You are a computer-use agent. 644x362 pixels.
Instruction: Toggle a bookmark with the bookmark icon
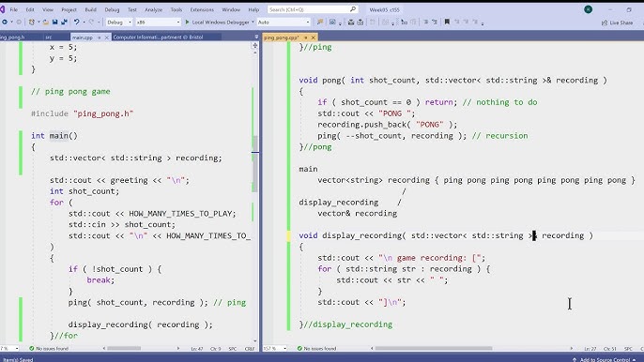(x=447, y=23)
